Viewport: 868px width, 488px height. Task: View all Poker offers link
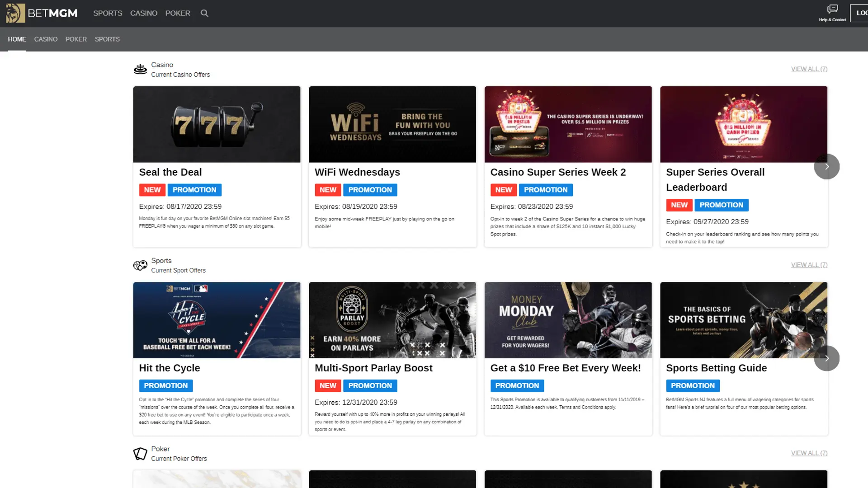[809, 453]
